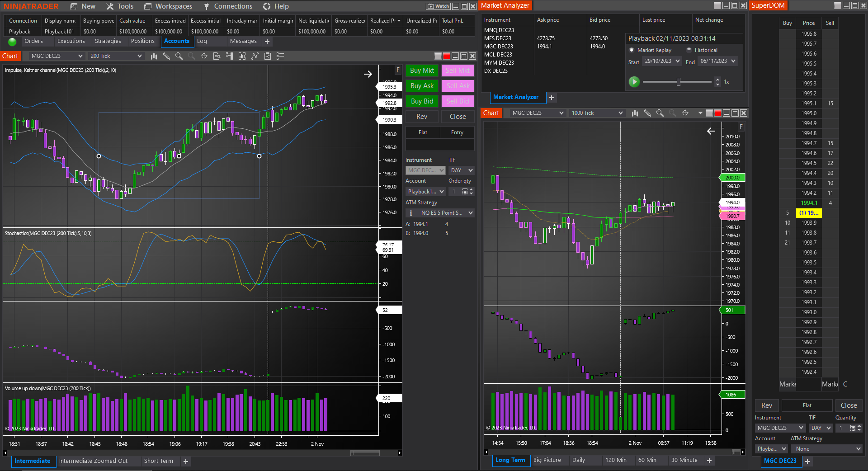Switch to the Positions tab
This screenshot has height=471, width=868.
[142, 41]
